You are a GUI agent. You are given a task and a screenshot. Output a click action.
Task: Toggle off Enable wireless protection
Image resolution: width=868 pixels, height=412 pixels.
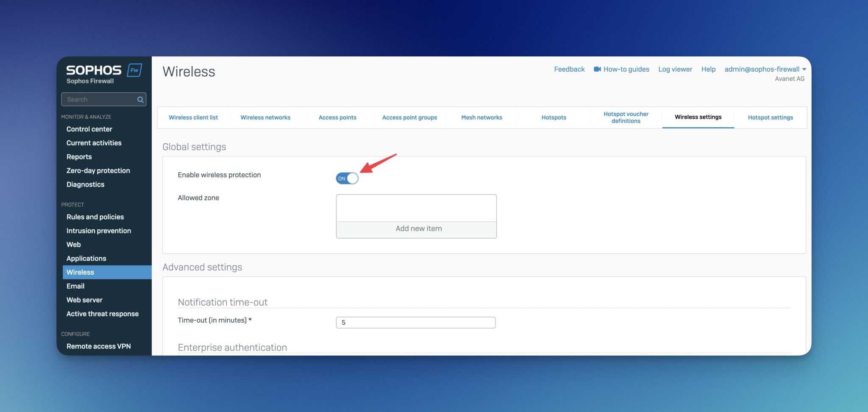coord(347,178)
